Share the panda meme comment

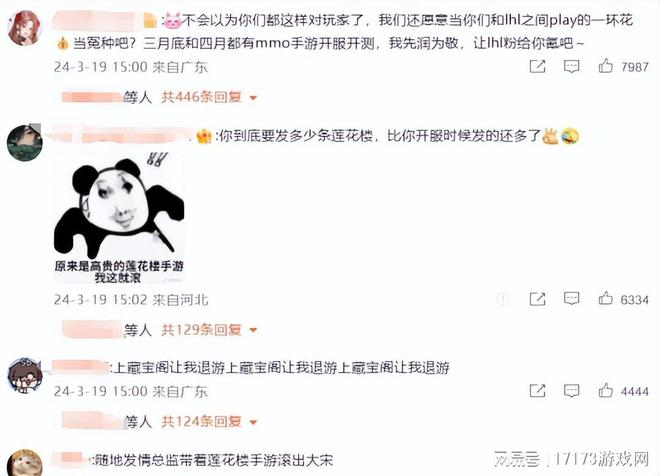(537, 299)
